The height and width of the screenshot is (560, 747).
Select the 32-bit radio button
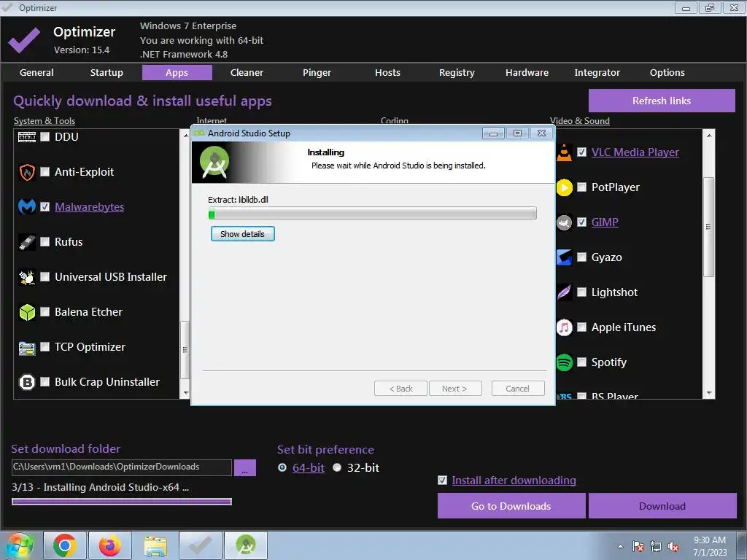(x=337, y=467)
